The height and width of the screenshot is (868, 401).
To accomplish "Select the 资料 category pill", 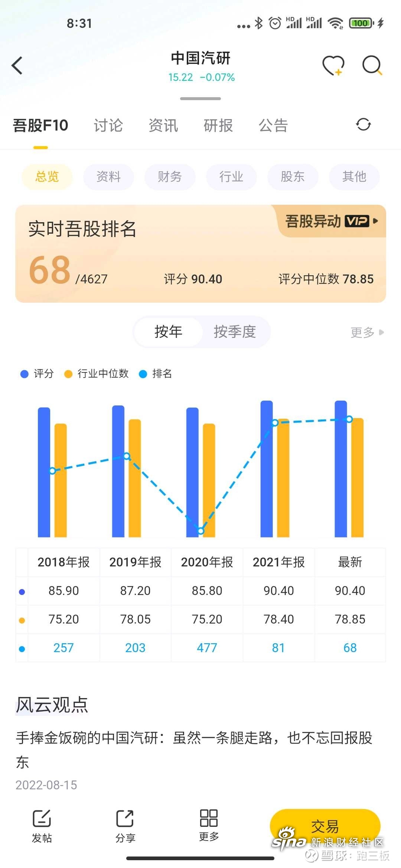I will click(108, 177).
